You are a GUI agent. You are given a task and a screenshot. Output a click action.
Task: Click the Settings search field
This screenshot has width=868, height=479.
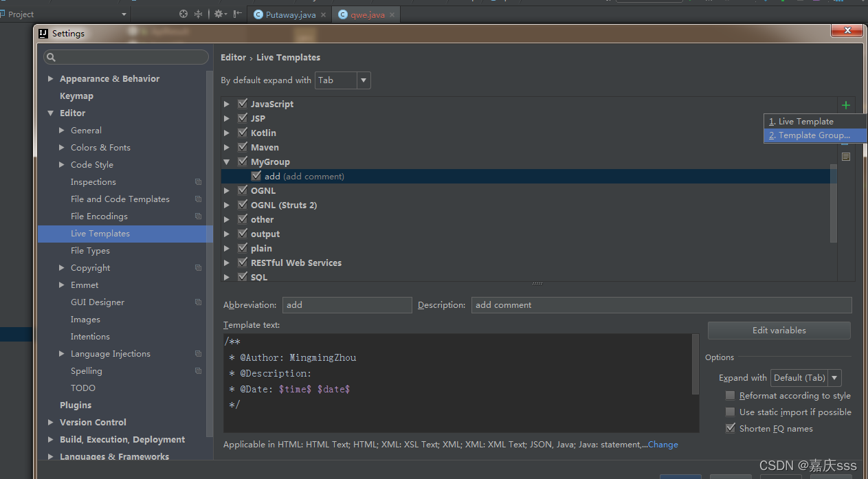tap(126, 57)
